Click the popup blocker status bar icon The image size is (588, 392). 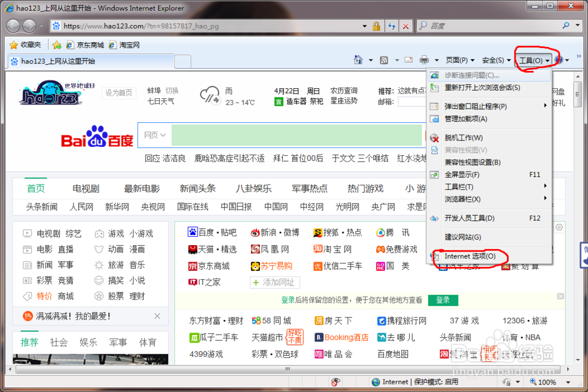click(335, 381)
